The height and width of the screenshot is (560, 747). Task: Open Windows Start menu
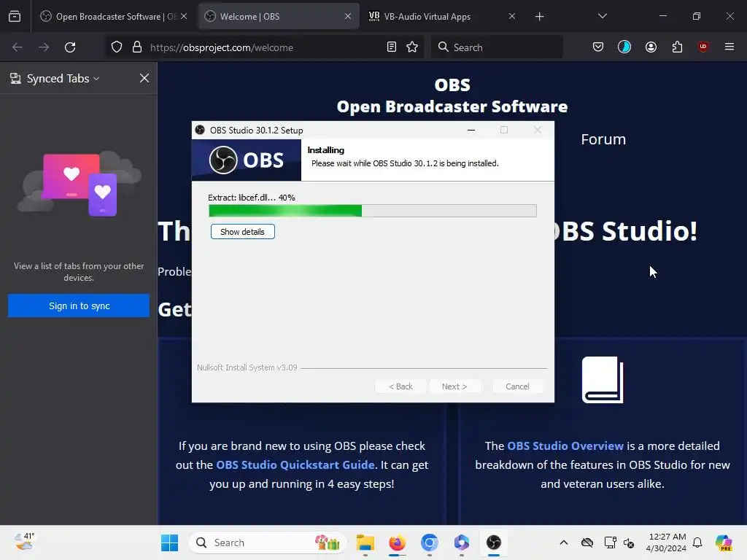pos(169,542)
